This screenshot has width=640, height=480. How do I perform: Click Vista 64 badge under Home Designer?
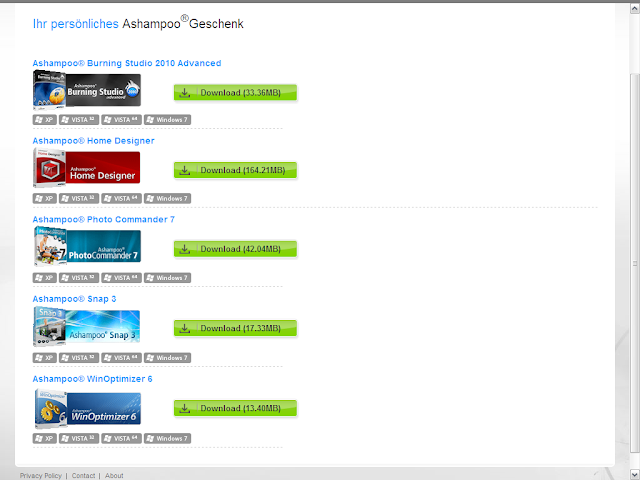pyautogui.click(x=122, y=198)
